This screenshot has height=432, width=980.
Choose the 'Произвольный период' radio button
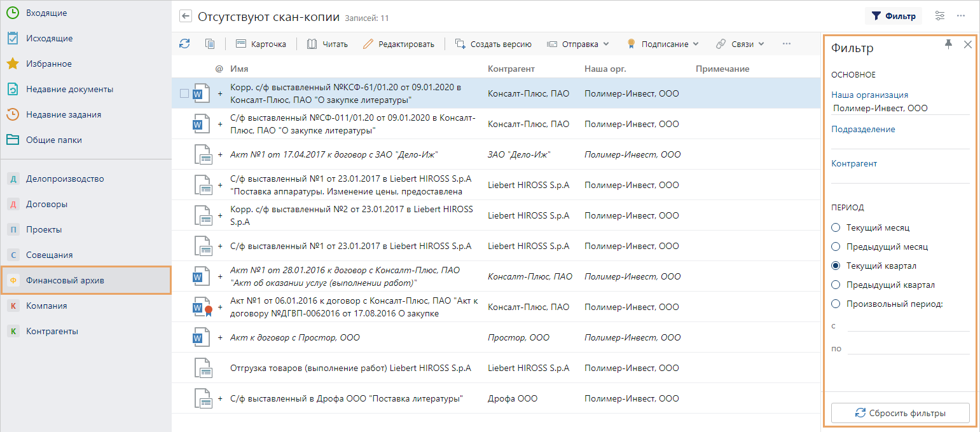coord(836,304)
